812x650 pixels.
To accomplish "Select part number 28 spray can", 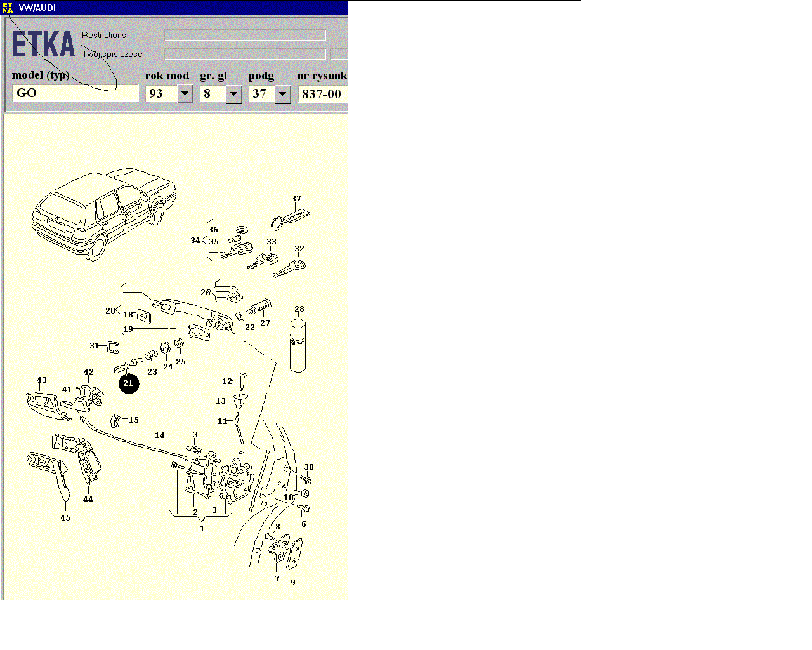I will click(299, 309).
